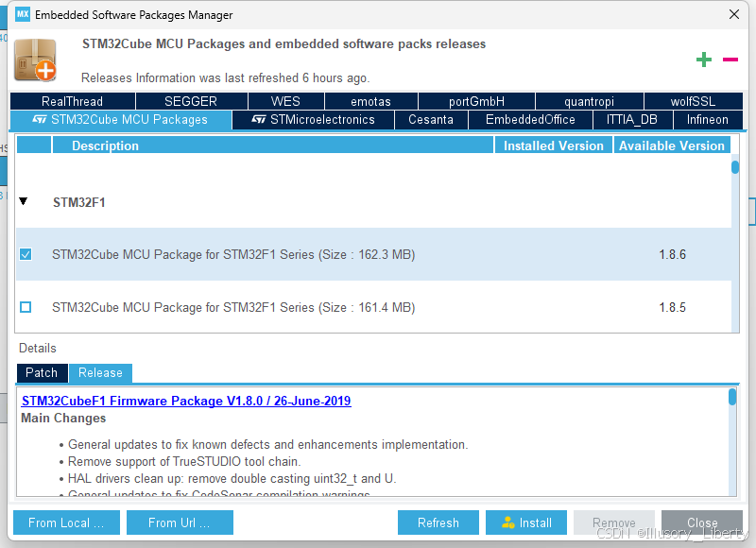Open the wolfSSL tab
756x548 pixels.
pos(694,101)
